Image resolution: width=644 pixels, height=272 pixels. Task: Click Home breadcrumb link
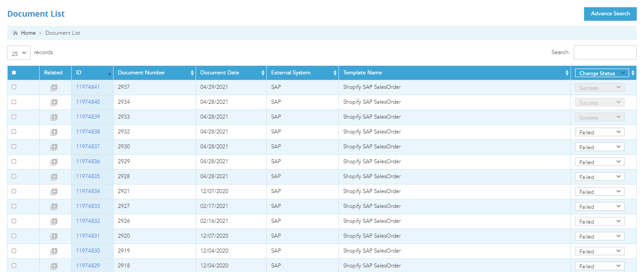point(28,33)
